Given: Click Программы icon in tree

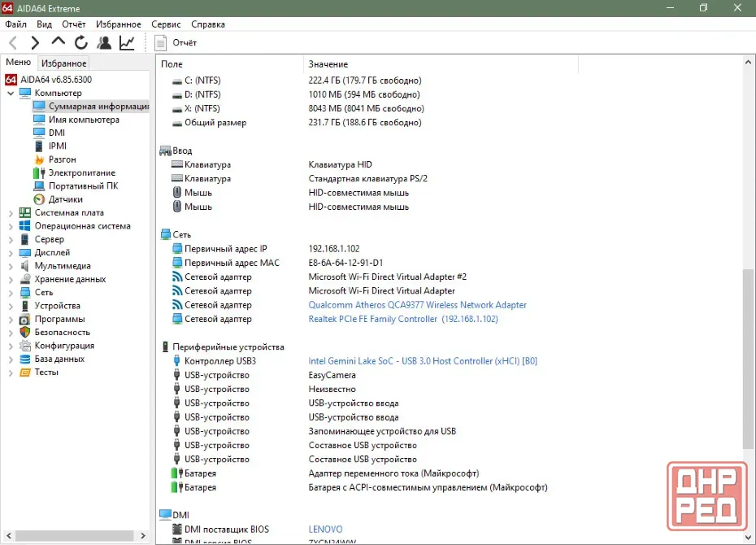Looking at the screenshot, I should [x=25, y=320].
